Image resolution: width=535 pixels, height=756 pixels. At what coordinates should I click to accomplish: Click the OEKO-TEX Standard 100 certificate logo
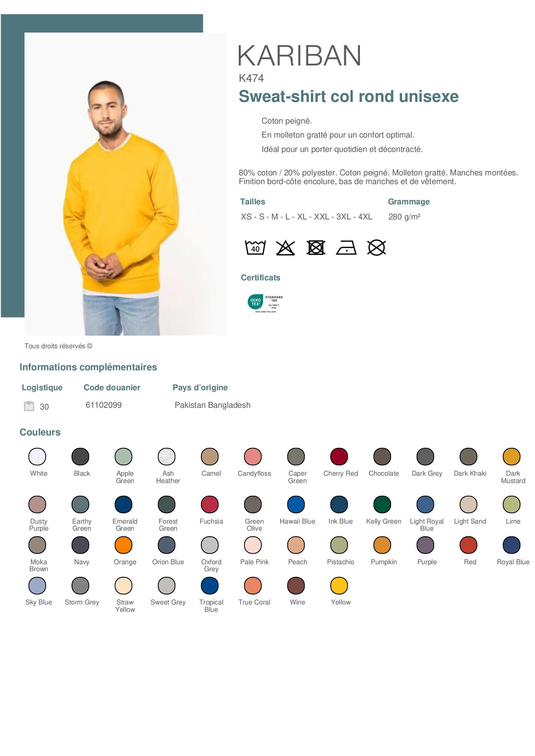pos(265,303)
